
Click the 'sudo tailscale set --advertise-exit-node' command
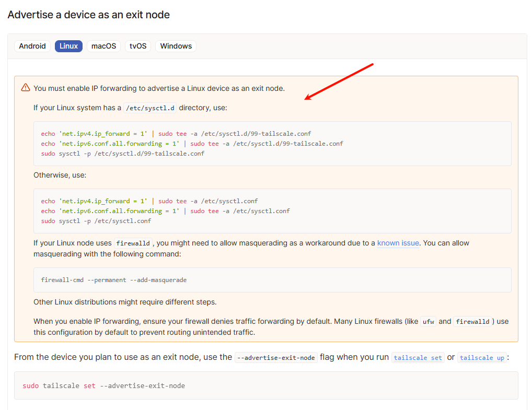click(x=103, y=386)
